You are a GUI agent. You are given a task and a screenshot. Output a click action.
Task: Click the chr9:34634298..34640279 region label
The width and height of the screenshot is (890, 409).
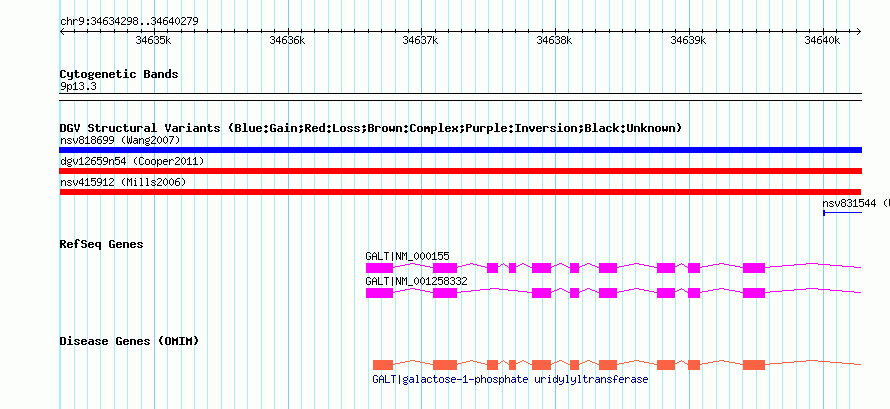tap(129, 22)
